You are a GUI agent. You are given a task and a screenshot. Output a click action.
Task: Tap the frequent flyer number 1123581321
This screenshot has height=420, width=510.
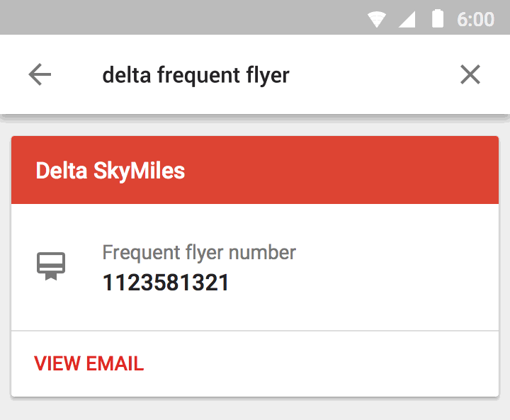pyautogui.click(x=166, y=283)
